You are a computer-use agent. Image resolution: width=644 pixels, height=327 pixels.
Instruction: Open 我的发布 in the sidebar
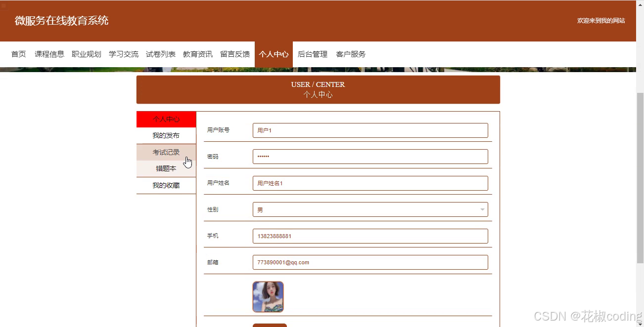tap(166, 135)
